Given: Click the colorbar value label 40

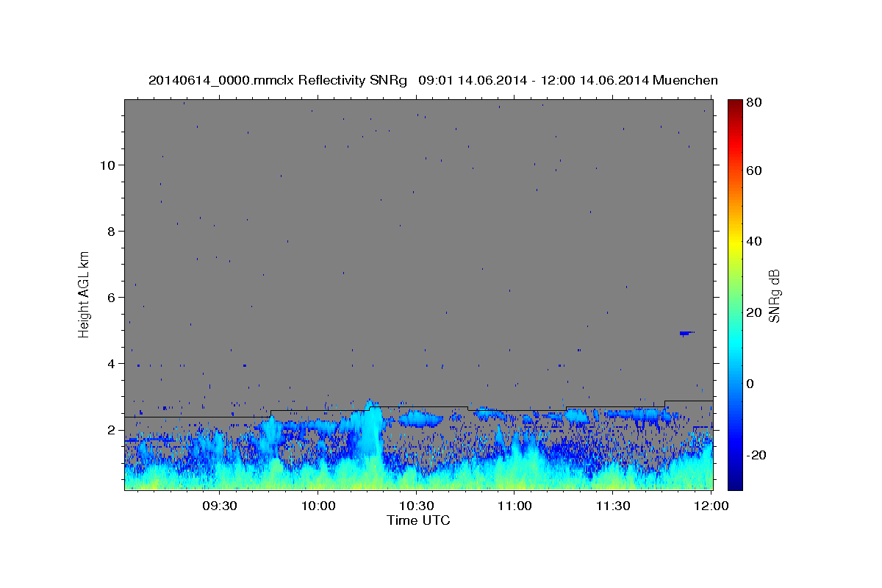Looking at the screenshot, I should coord(756,241).
